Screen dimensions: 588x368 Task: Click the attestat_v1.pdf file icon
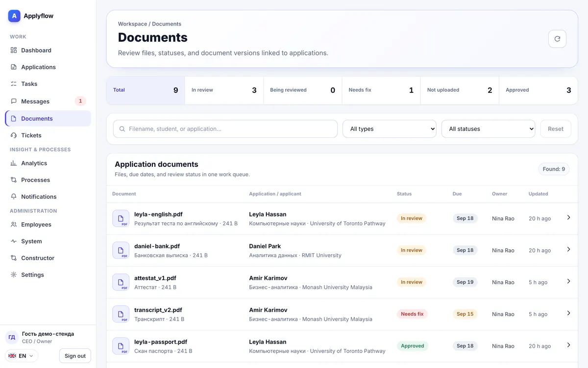[121, 282]
